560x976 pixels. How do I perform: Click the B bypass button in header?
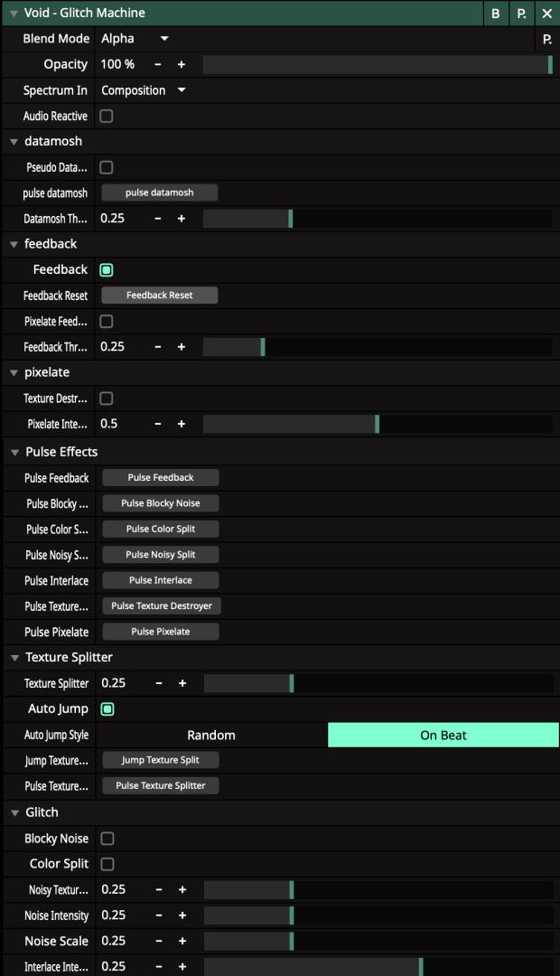495,13
